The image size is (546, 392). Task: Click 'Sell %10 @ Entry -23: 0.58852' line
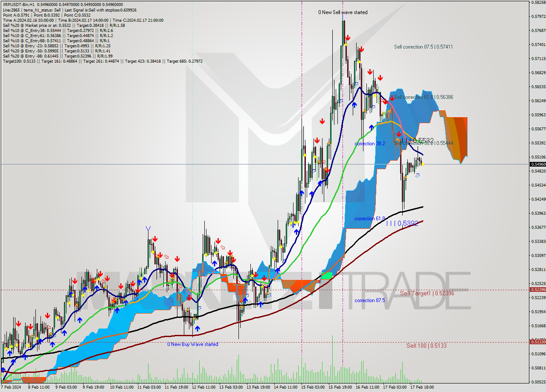pyautogui.click(x=56, y=46)
